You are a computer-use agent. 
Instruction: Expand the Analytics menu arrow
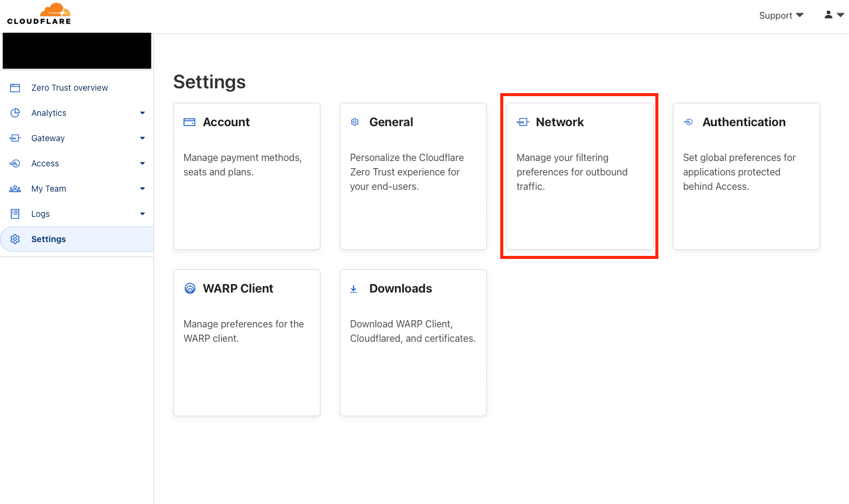tap(143, 113)
